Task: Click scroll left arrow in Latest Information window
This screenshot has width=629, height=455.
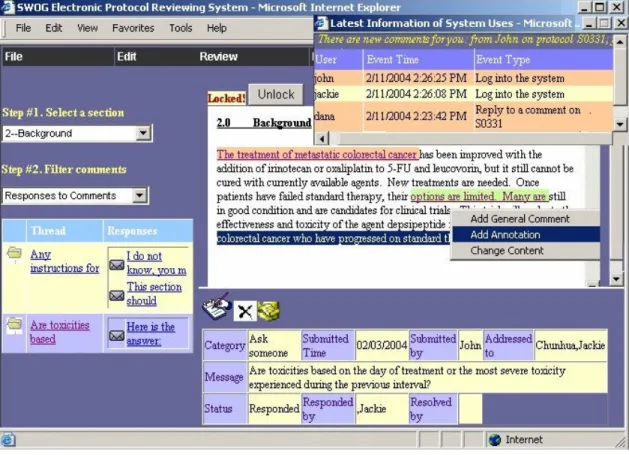Action: (322, 139)
